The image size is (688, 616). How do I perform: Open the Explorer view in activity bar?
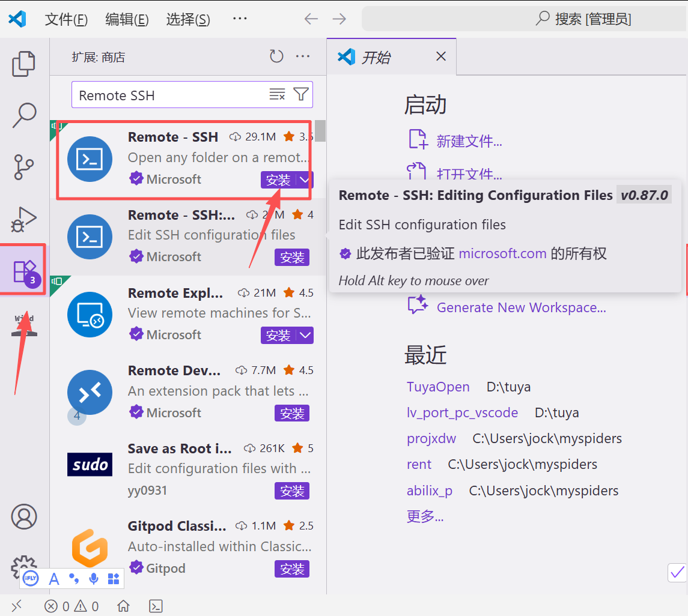click(x=23, y=64)
